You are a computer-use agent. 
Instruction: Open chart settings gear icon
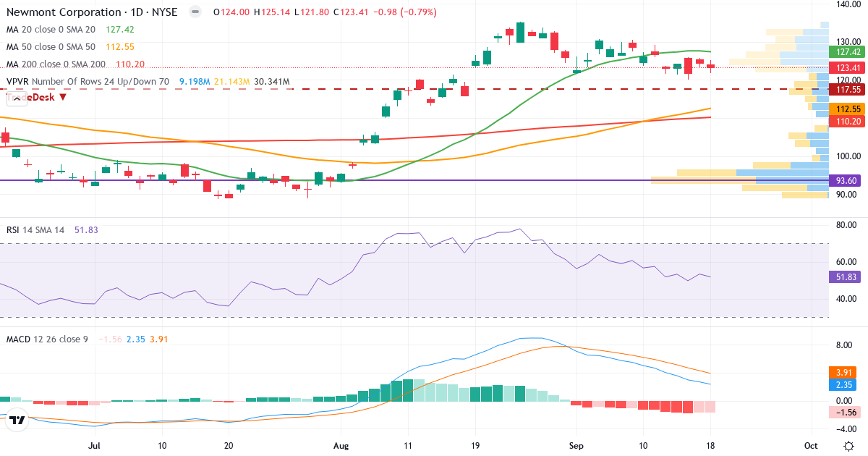(848, 446)
